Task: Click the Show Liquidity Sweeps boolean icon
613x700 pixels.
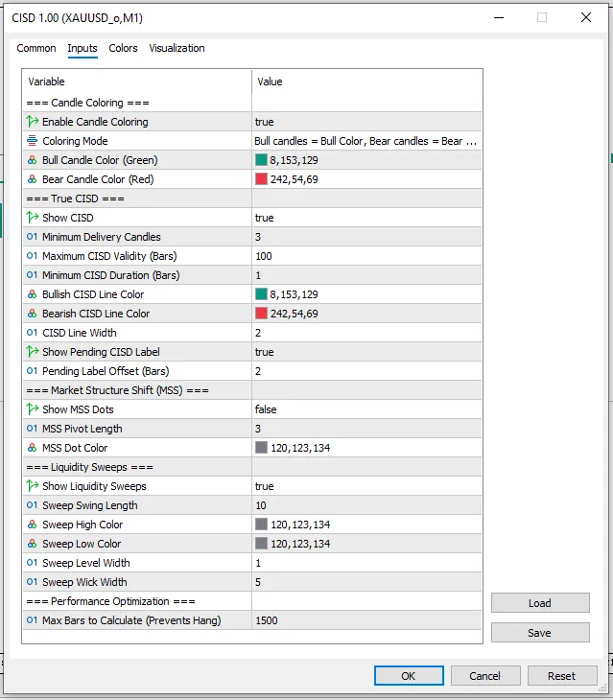Action: pos(33,486)
